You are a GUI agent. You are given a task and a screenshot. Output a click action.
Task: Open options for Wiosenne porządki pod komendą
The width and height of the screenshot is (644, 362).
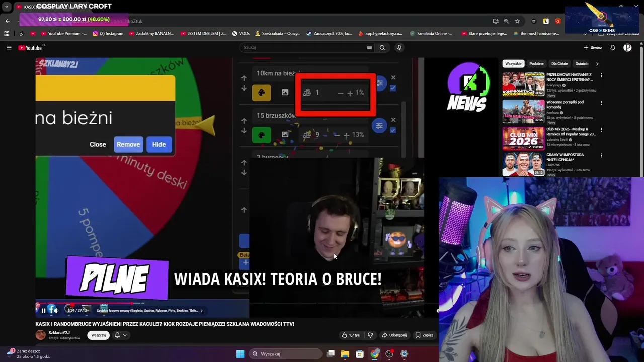tap(601, 103)
